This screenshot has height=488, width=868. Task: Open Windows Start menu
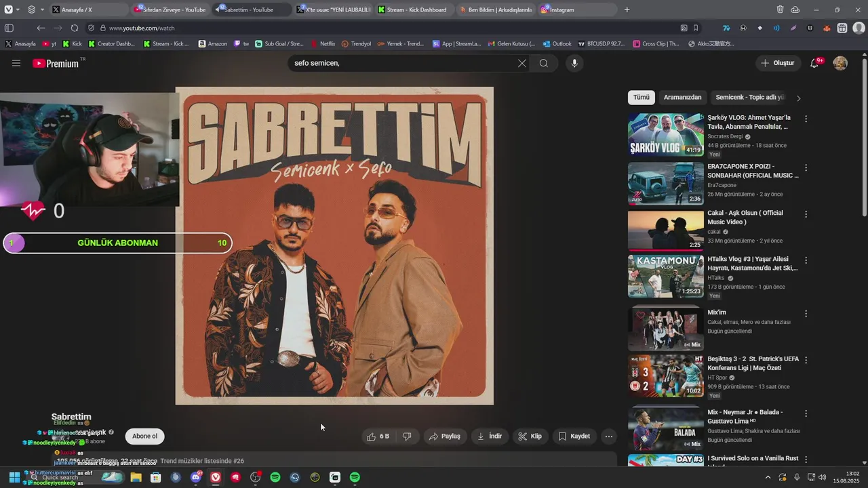click(x=14, y=477)
